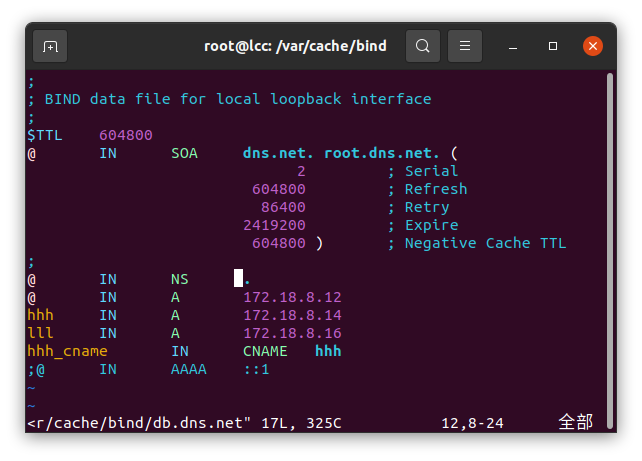Click the 全部 indicator in status line
Viewport: 642px width, 461px height.
576,422
